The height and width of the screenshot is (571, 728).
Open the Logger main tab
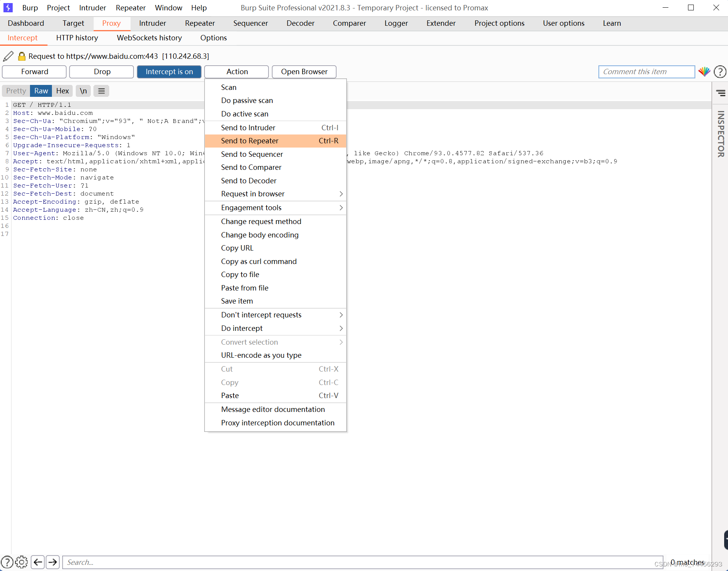[x=396, y=23]
